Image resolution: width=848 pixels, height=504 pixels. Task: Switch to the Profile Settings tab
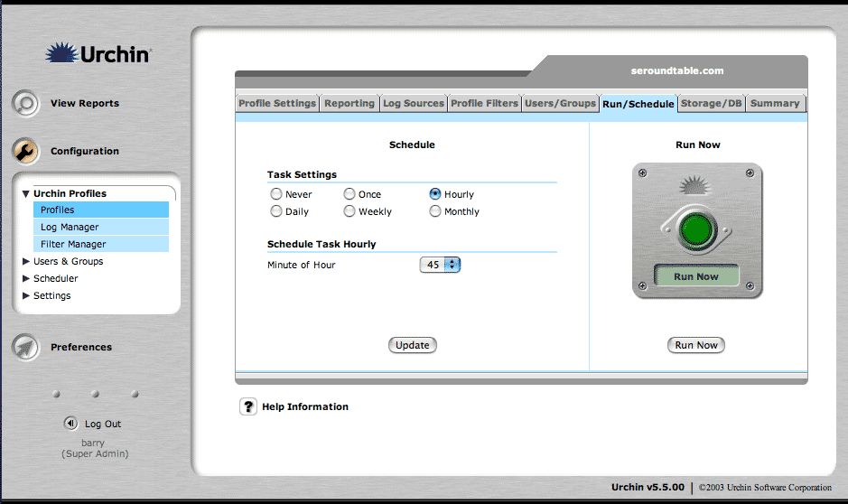tap(277, 103)
